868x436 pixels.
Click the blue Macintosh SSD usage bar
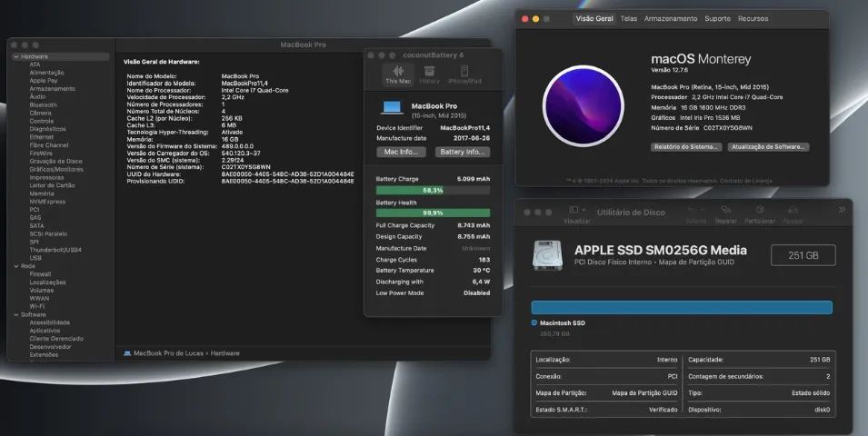682,308
